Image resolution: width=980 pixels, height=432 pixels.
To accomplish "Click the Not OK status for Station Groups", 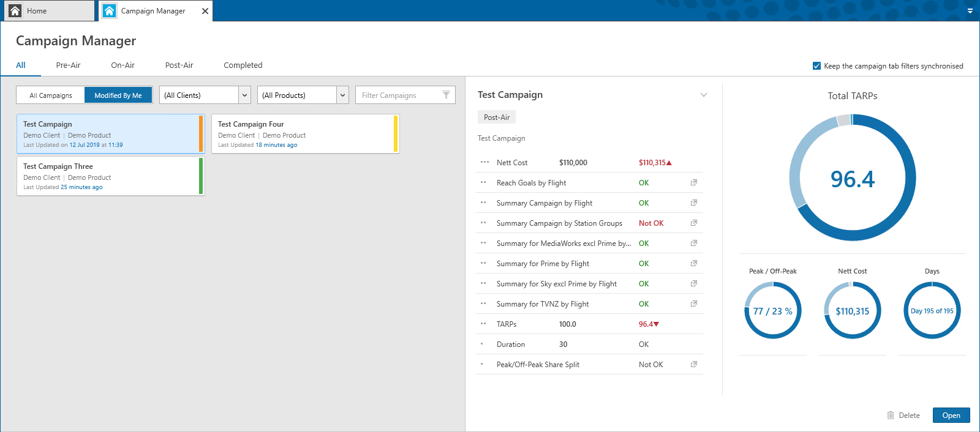I will [651, 223].
